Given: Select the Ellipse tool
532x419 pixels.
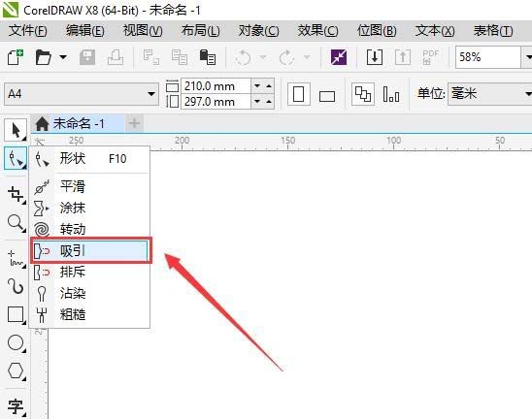Looking at the screenshot, I should click(16, 342).
